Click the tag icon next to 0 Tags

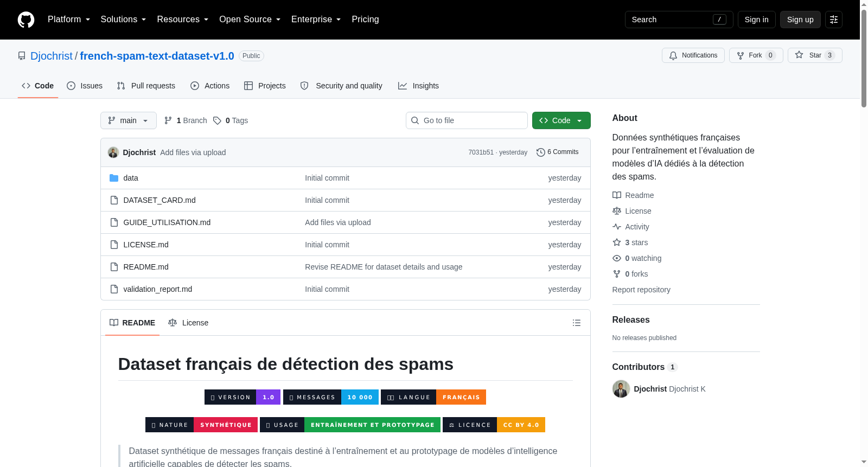[217, 120]
